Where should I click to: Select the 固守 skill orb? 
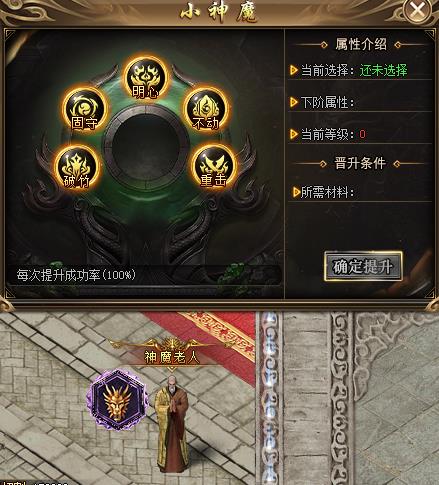[85, 110]
